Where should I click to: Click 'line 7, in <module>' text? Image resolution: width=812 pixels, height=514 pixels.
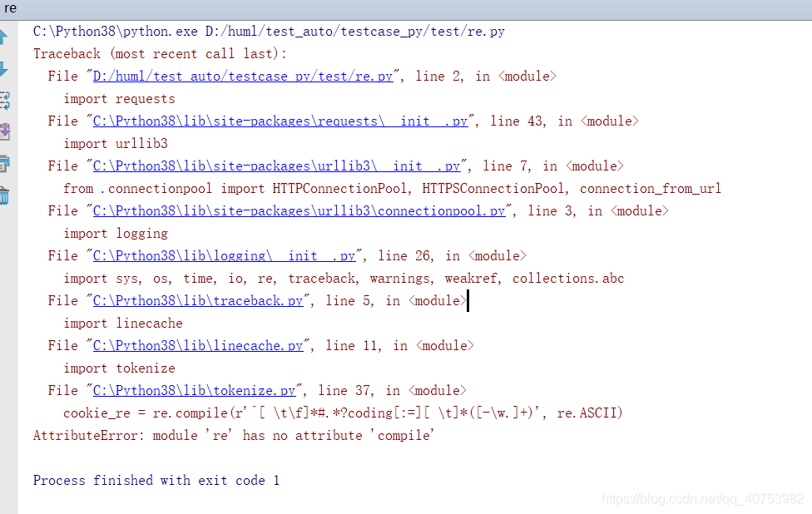click(x=553, y=166)
